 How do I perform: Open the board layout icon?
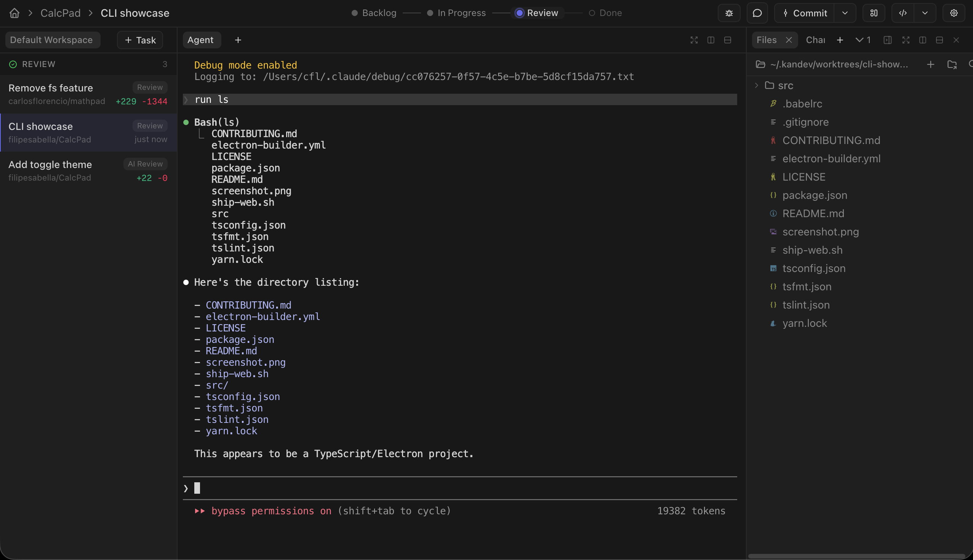click(x=874, y=13)
